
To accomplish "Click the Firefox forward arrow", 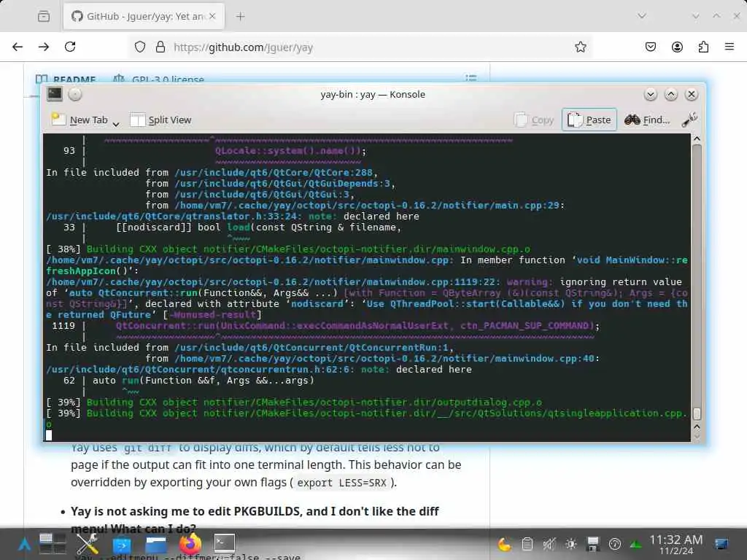I will pos(44,47).
